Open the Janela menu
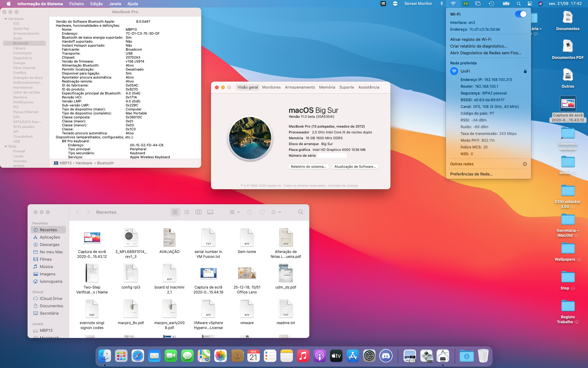Image resolution: width=588 pixels, height=368 pixels. (x=115, y=4)
